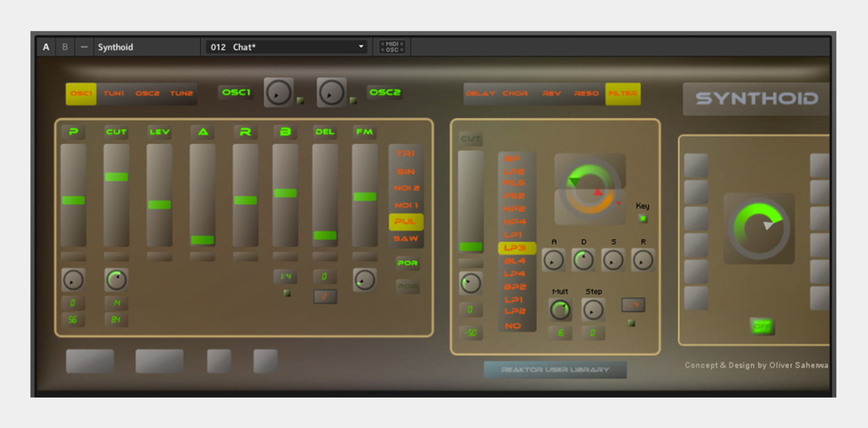Screen dimensions: 868x428
Task: Select the NOI 2 noise source
Action: point(406,188)
